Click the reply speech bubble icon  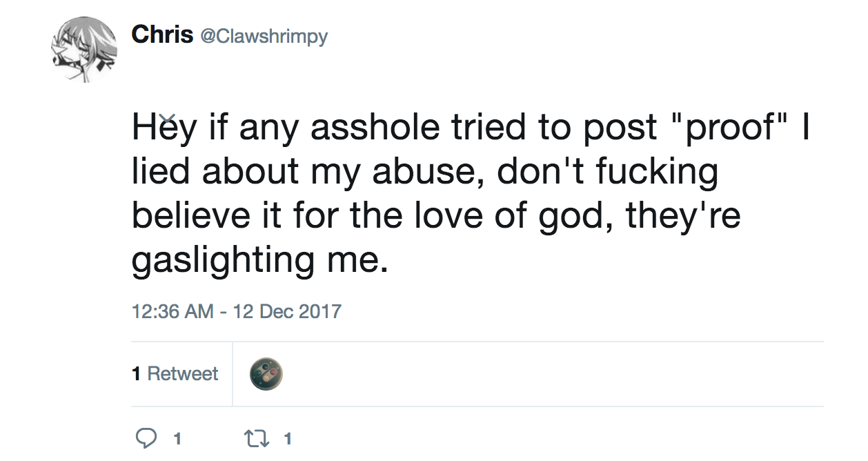coord(146,438)
